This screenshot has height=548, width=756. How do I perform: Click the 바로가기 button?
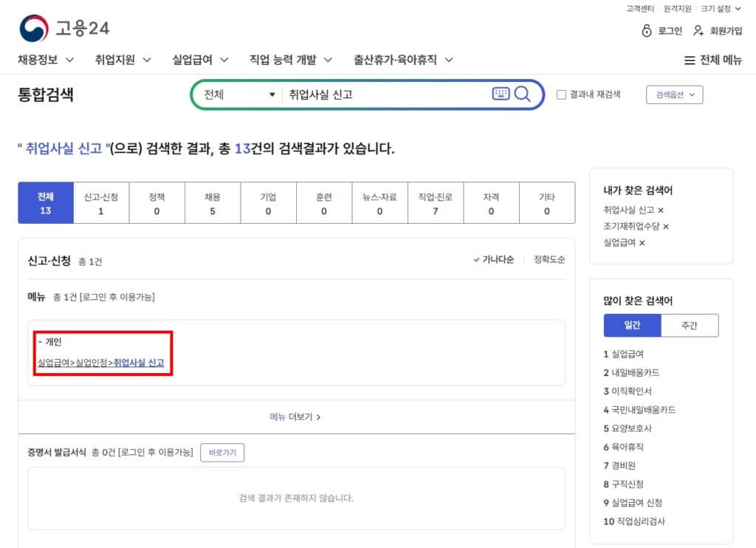[x=222, y=453]
